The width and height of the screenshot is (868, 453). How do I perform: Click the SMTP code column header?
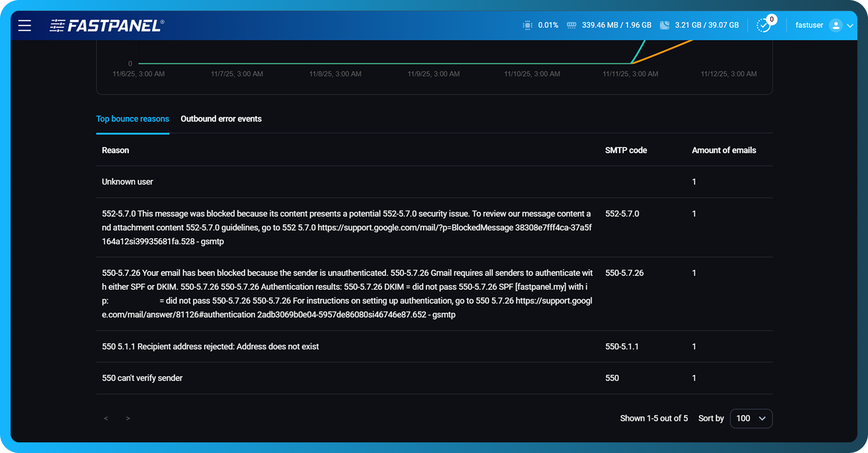click(x=626, y=150)
